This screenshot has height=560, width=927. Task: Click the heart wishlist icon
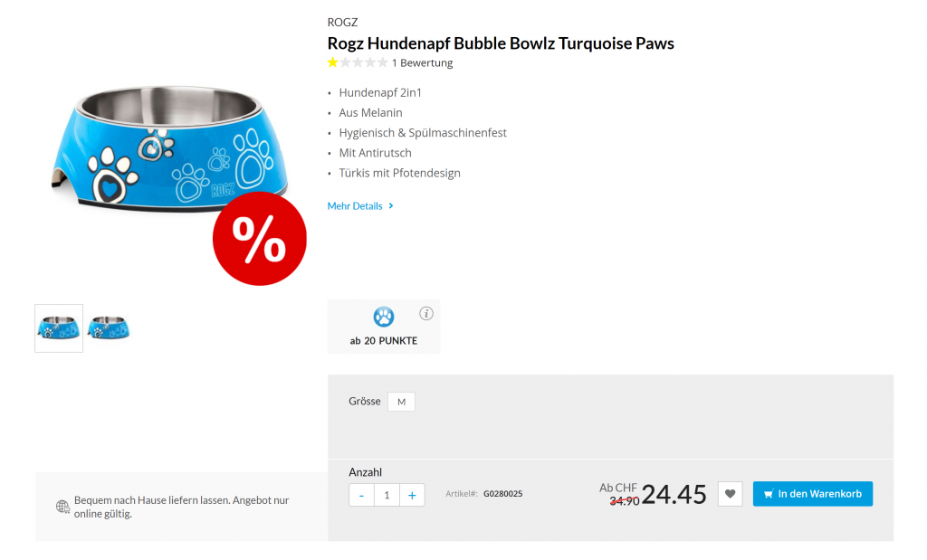coord(730,494)
